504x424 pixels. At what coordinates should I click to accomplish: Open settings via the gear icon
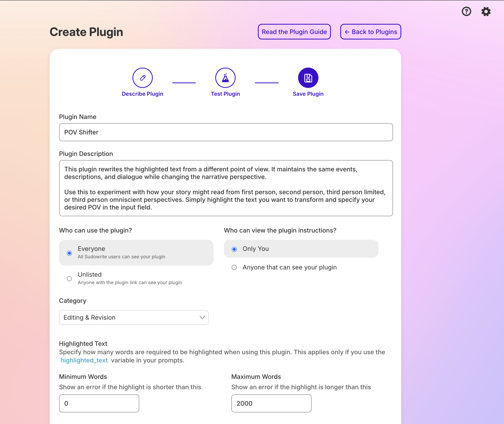click(x=486, y=11)
